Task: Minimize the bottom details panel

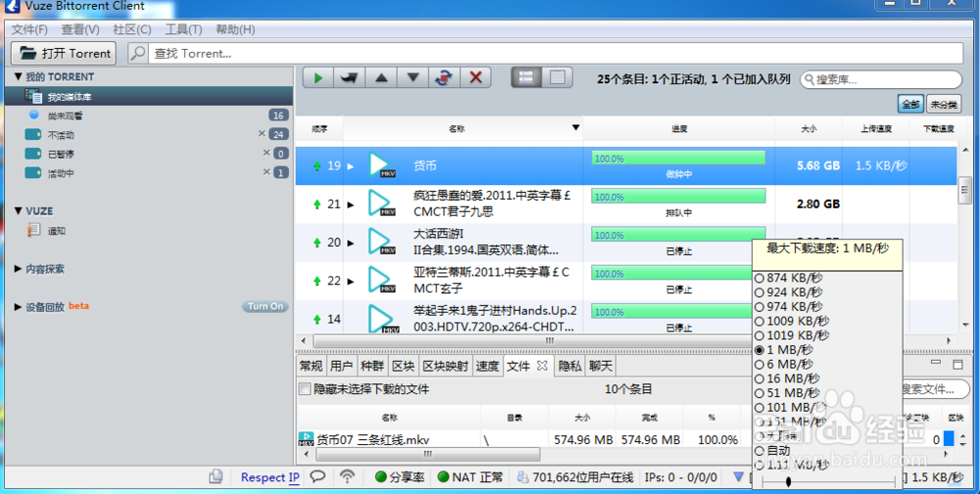Action: pos(936,362)
